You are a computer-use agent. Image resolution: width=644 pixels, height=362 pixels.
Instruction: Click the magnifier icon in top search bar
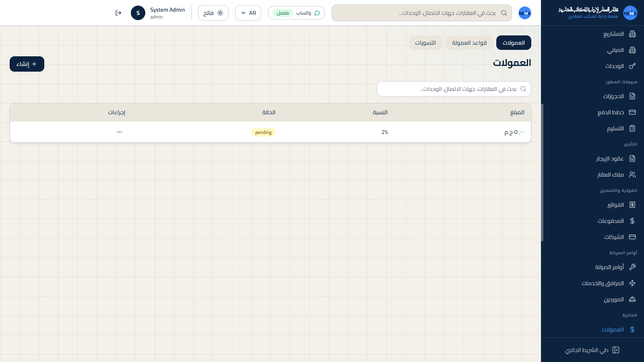click(x=504, y=13)
